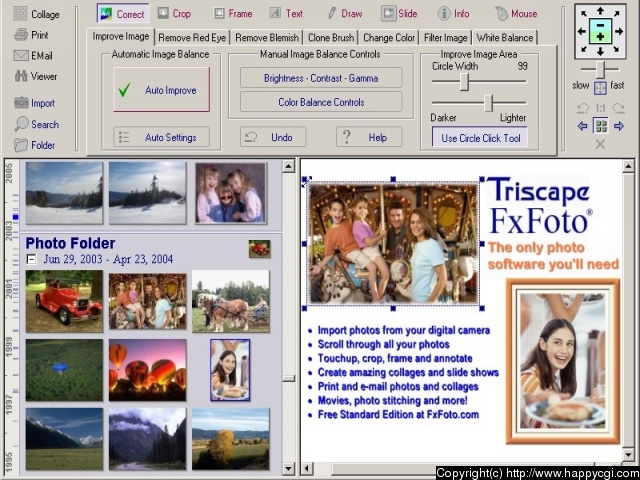Zoom out with the minus button
The width and height of the screenshot is (640, 480).
600,25
